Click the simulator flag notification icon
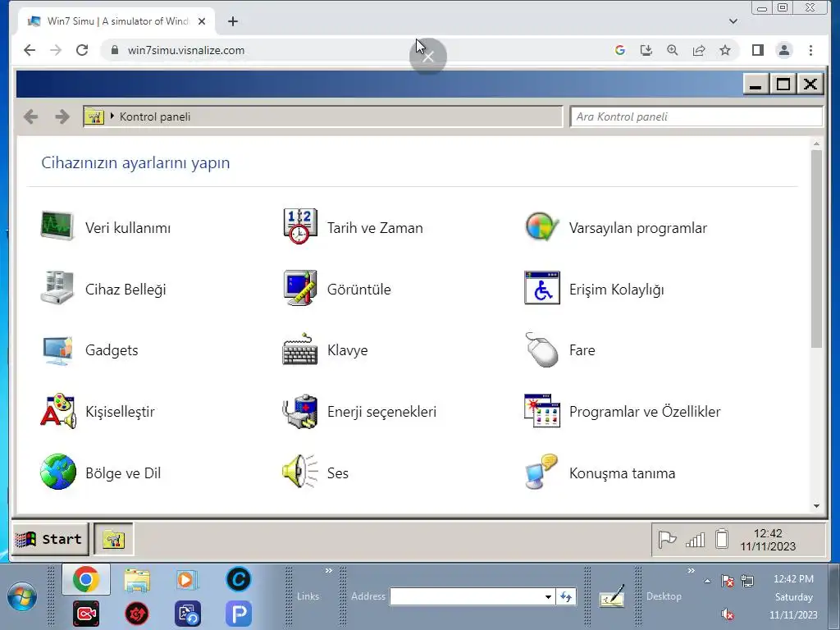The height and width of the screenshot is (630, 840). click(667, 540)
